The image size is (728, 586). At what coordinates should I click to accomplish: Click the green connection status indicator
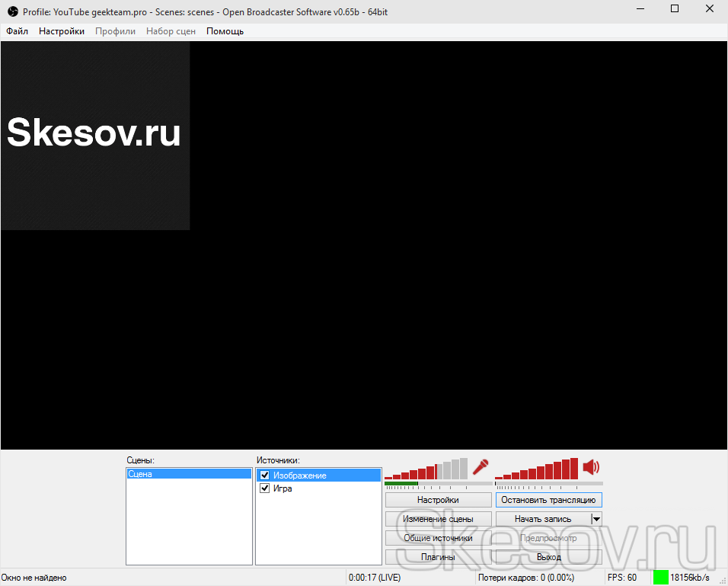(x=660, y=578)
